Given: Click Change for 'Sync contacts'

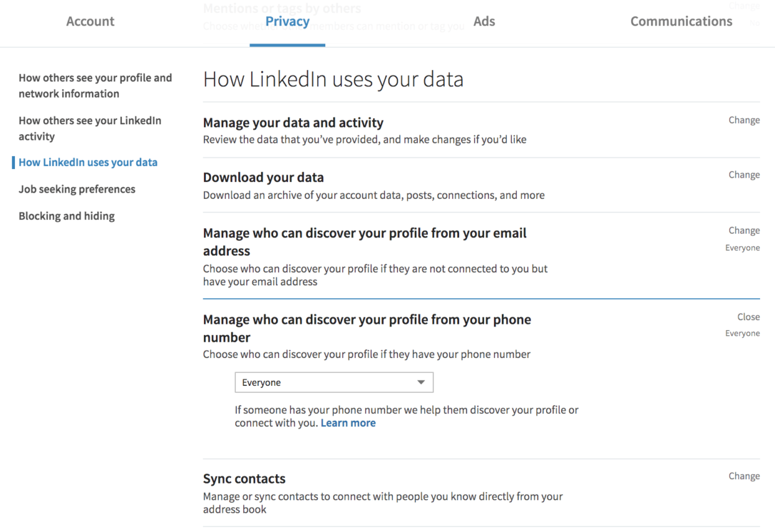Looking at the screenshot, I should pos(744,475).
